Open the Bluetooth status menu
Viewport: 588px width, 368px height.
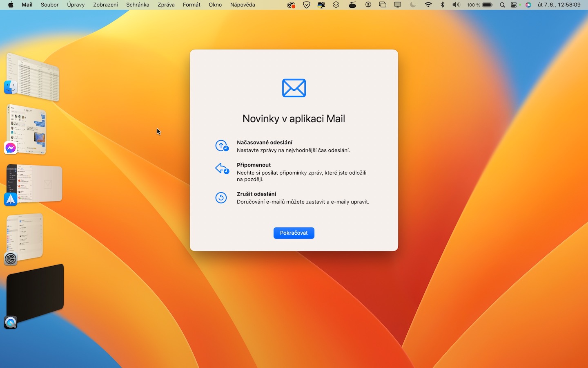tap(443, 5)
